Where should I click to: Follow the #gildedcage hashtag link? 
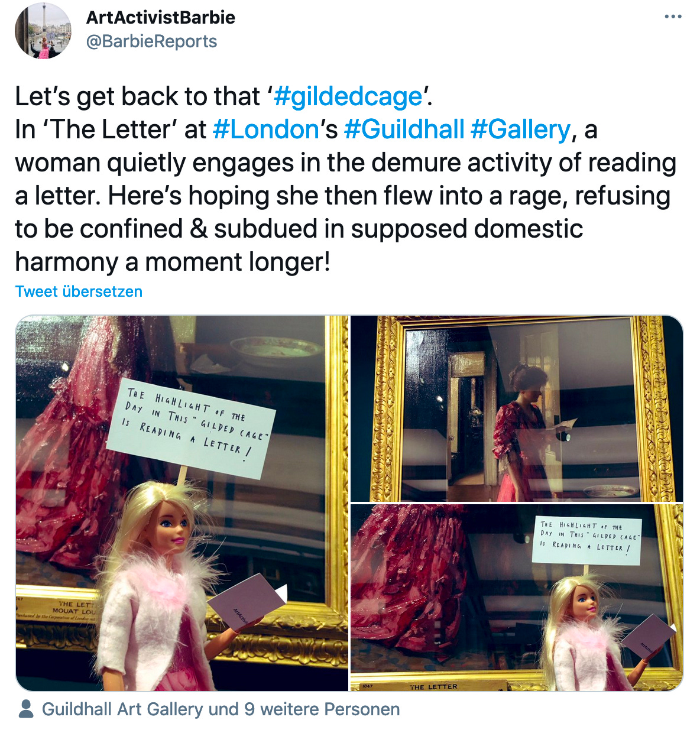(348, 96)
